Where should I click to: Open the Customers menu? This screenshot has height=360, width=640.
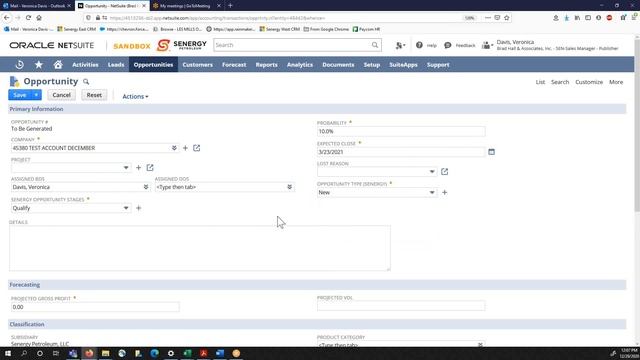(x=198, y=64)
